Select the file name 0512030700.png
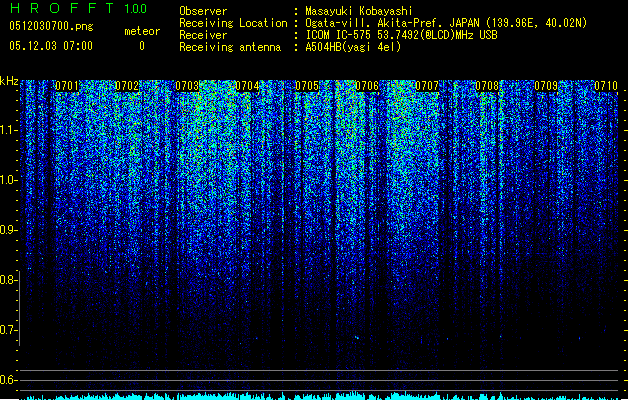 pos(51,26)
